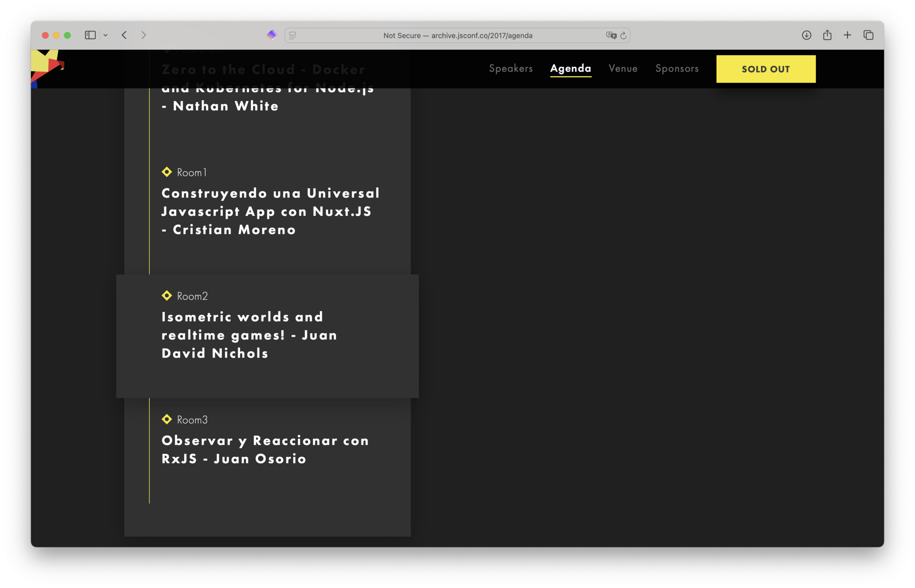
Task: Select the Agenda nav tab
Action: click(570, 68)
